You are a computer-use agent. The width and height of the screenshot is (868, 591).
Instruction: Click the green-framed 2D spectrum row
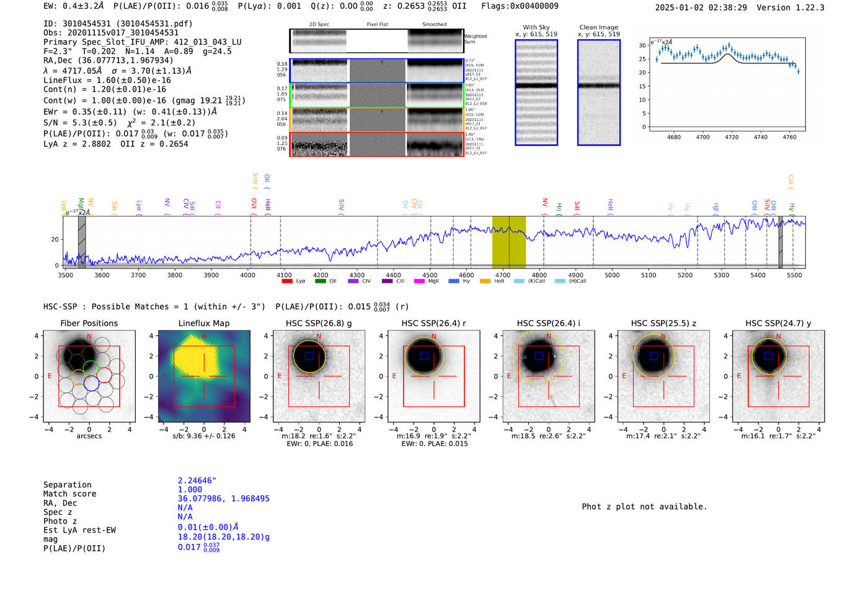[x=377, y=96]
